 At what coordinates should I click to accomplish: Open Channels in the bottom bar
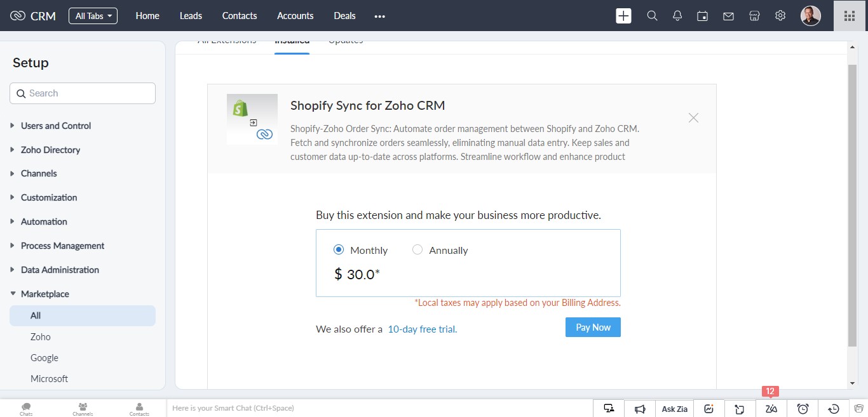point(83,408)
